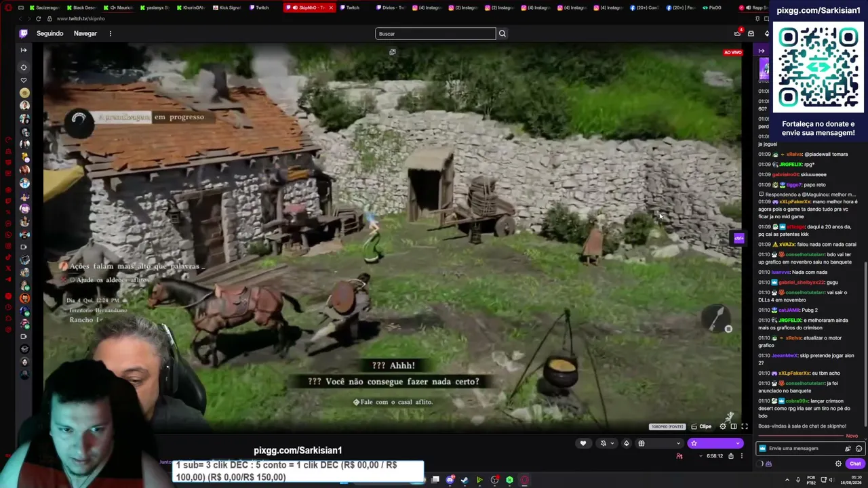Viewport: 868px width, 488px height.
Task: Click the green play icon on the taskbar
Action: [479, 480]
